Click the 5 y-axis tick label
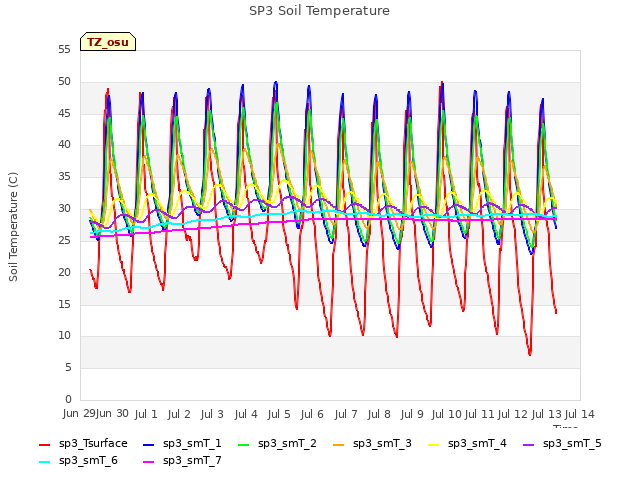The width and height of the screenshot is (640, 480). (68, 368)
